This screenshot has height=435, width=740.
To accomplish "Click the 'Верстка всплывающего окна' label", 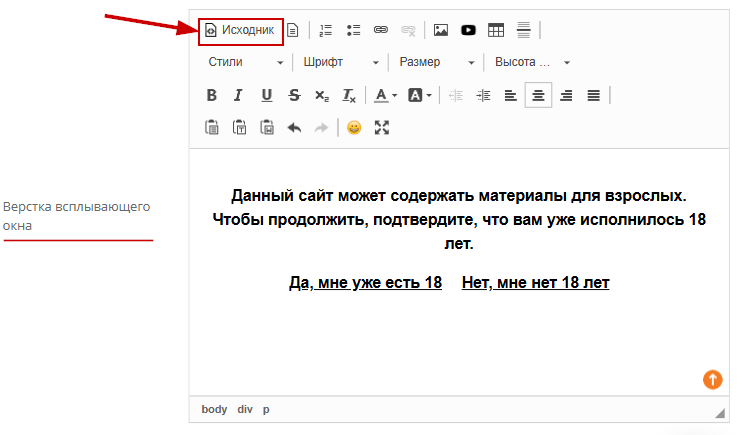I will coord(76,216).
